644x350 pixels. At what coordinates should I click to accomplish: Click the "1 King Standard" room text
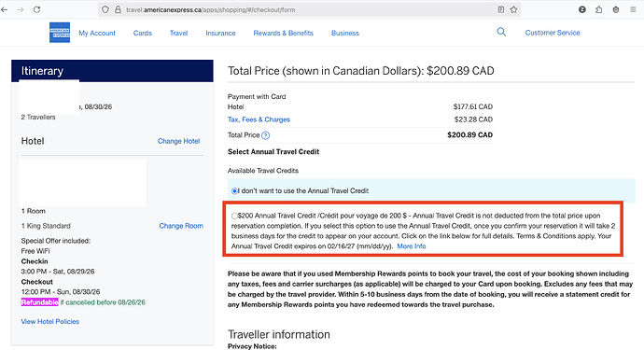[46, 226]
